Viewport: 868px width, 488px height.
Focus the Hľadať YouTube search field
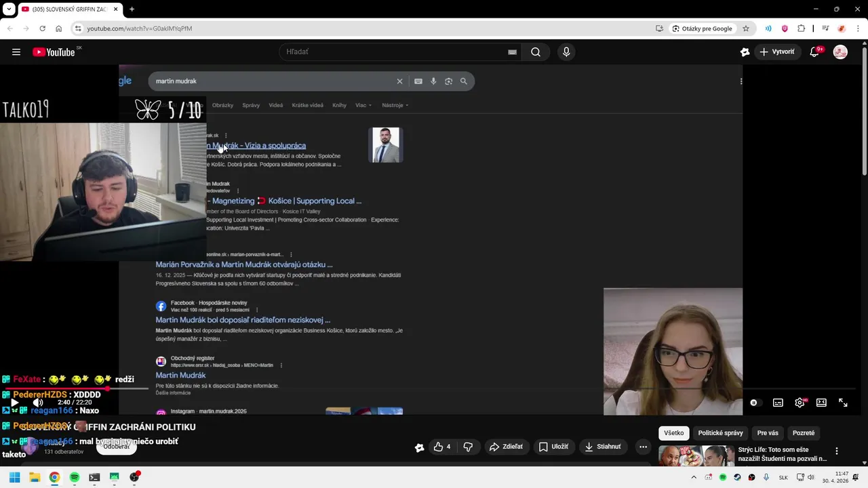click(393, 52)
